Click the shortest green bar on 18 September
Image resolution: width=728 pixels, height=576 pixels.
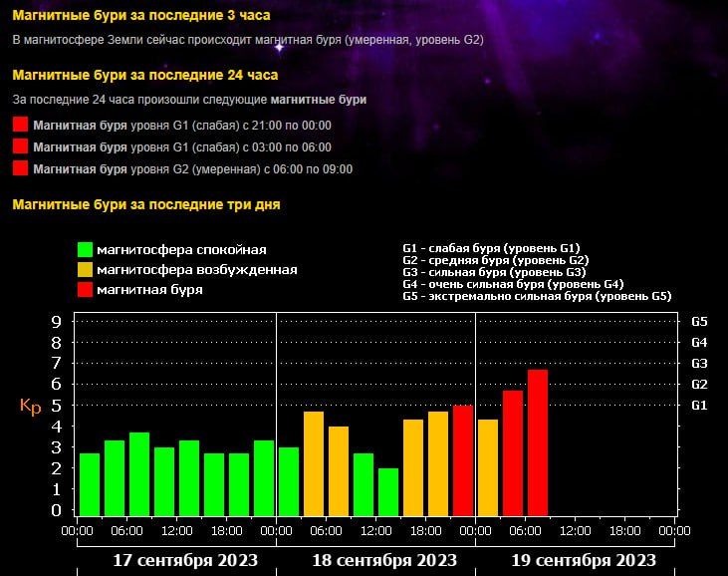tap(388, 490)
